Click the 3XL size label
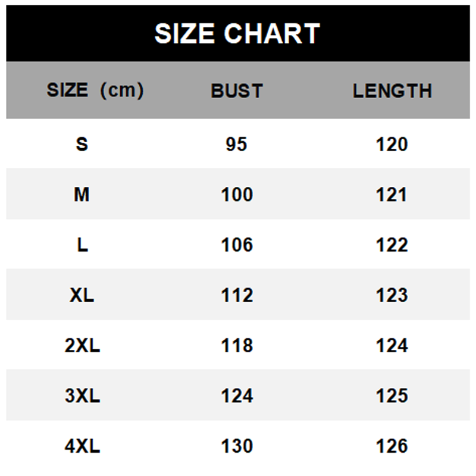The width and height of the screenshot is (476, 476). (x=82, y=396)
